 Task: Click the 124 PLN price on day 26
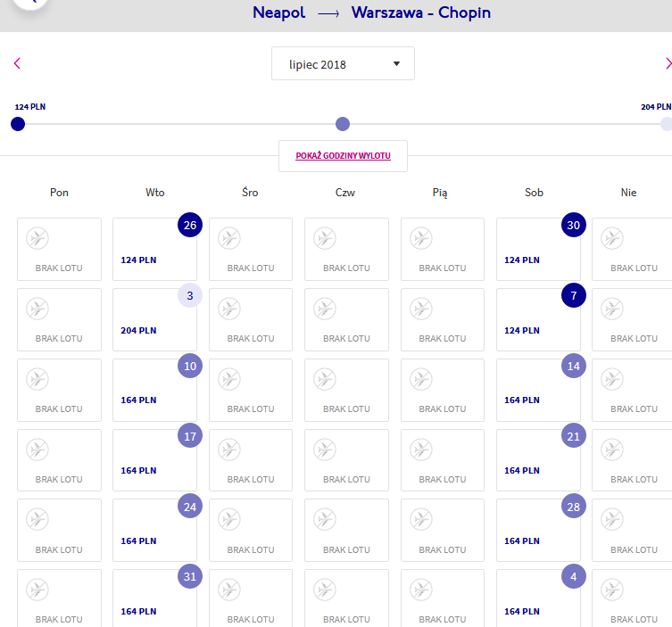click(138, 260)
